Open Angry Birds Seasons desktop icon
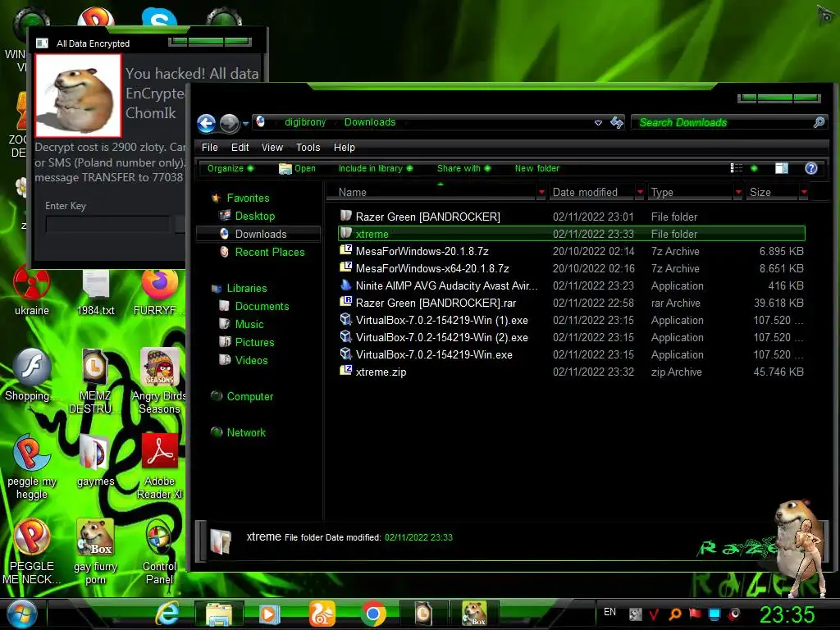The width and height of the screenshot is (840, 630). pyautogui.click(x=159, y=381)
